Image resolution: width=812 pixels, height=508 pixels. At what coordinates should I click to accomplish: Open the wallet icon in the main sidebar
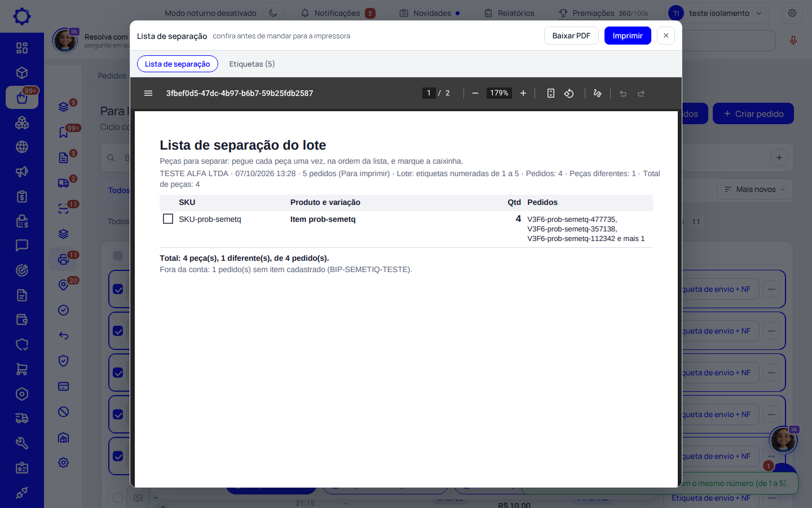(x=22, y=319)
